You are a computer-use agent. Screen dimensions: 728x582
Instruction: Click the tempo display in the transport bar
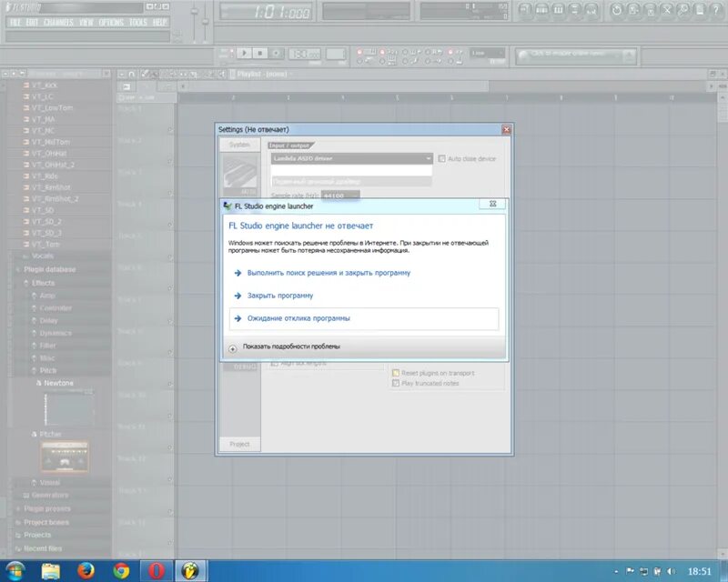[x=305, y=55]
